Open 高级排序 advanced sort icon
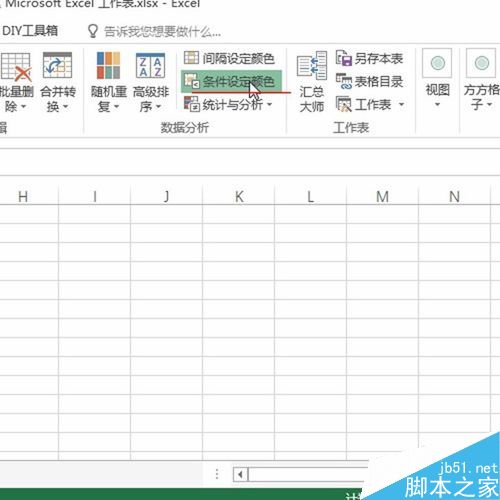The height and width of the screenshot is (500, 500). [150, 66]
